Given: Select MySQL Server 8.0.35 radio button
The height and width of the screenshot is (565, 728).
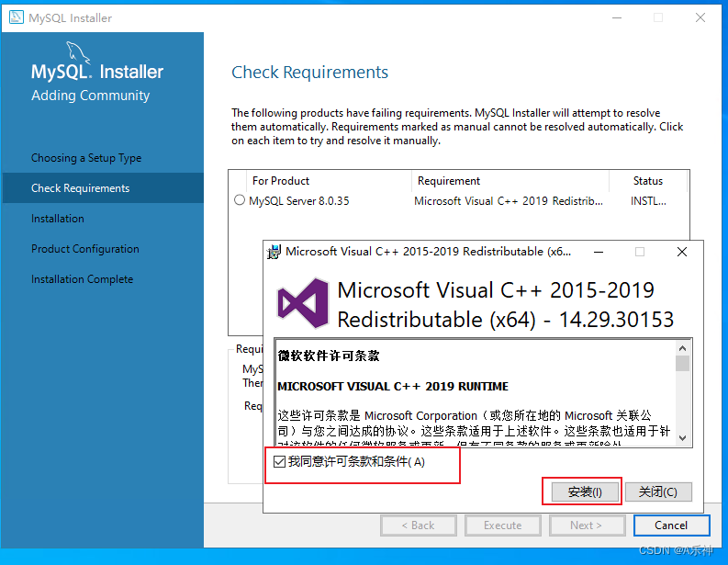Looking at the screenshot, I should 240,200.
